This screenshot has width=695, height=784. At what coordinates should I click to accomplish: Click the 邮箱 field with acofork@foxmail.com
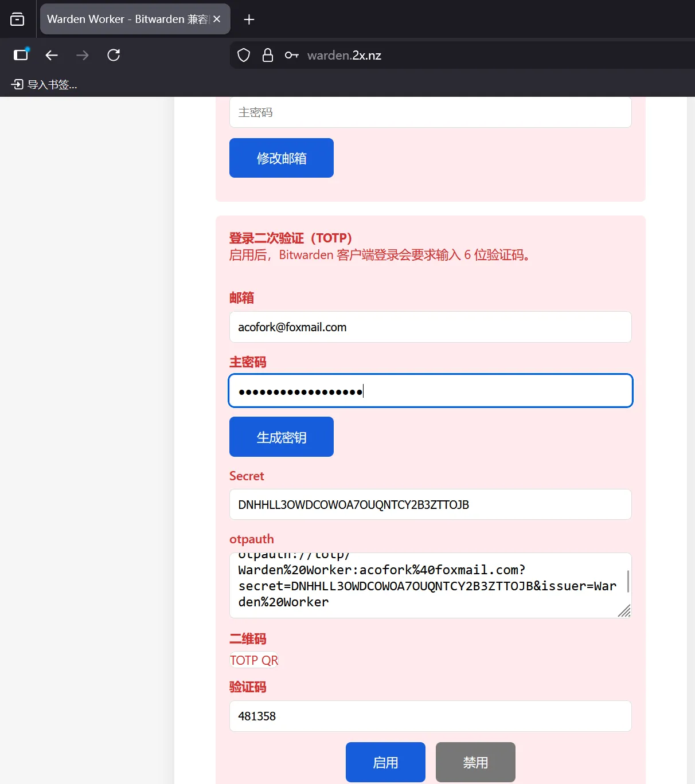(x=430, y=327)
